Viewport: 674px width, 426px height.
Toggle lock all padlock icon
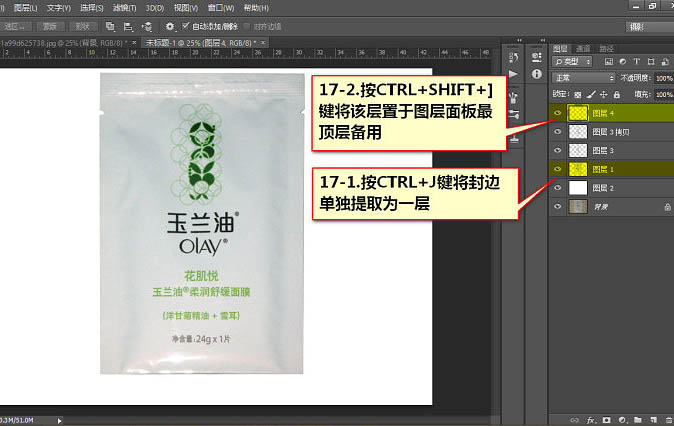pyautogui.click(x=617, y=95)
